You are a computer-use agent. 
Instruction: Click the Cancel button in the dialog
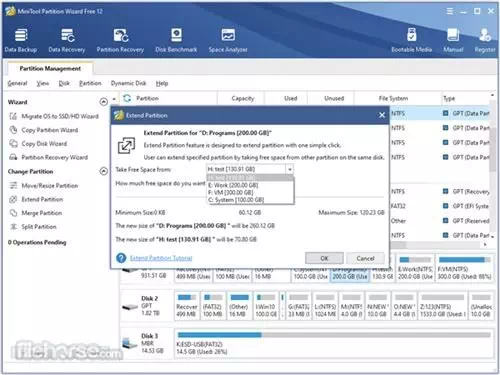365,258
